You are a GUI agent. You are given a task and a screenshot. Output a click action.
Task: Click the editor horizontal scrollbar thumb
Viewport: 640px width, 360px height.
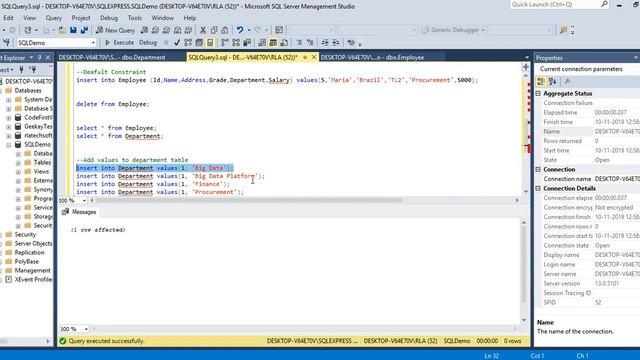point(249,200)
